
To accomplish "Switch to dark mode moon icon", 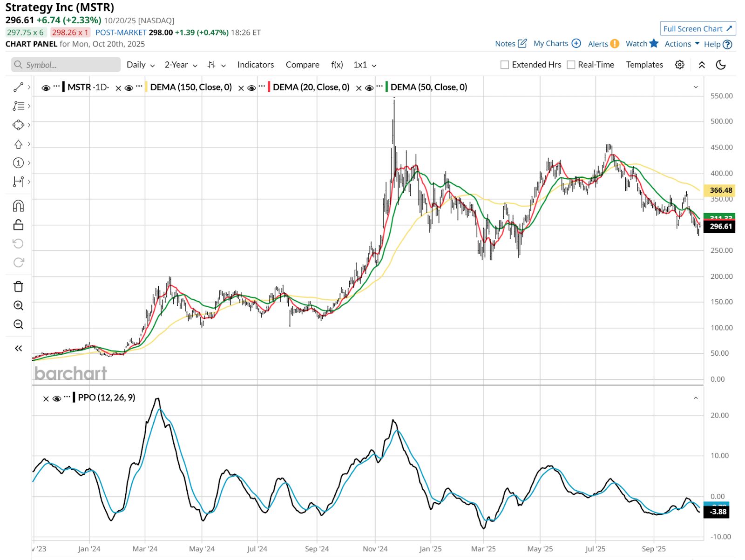I will coord(720,65).
